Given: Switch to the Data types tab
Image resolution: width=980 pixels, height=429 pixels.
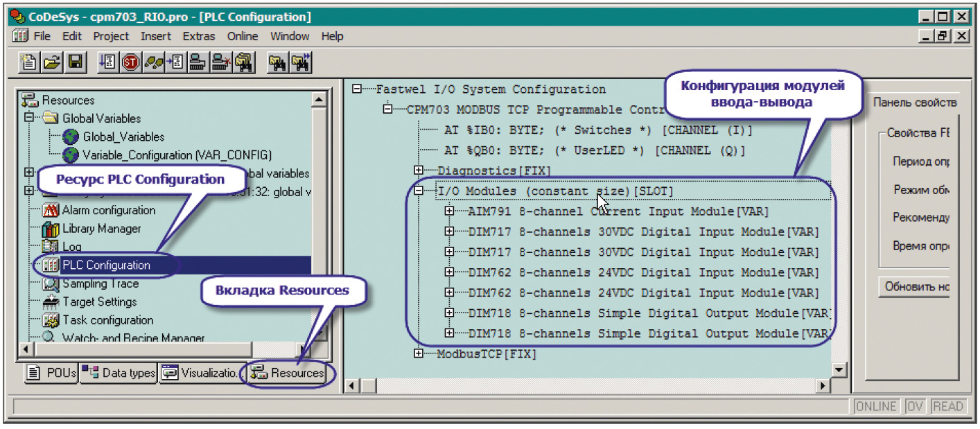Looking at the screenshot, I should point(118,374).
